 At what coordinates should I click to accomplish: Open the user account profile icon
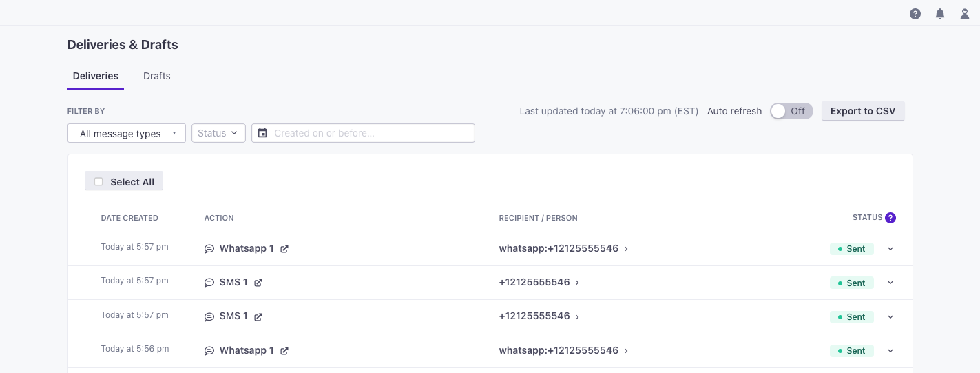click(x=965, y=14)
